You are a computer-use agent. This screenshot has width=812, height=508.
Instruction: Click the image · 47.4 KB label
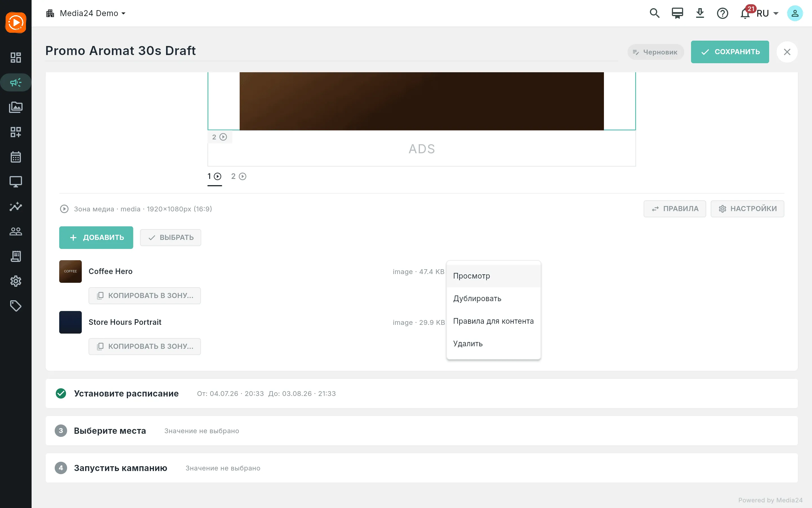coord(418,271)
